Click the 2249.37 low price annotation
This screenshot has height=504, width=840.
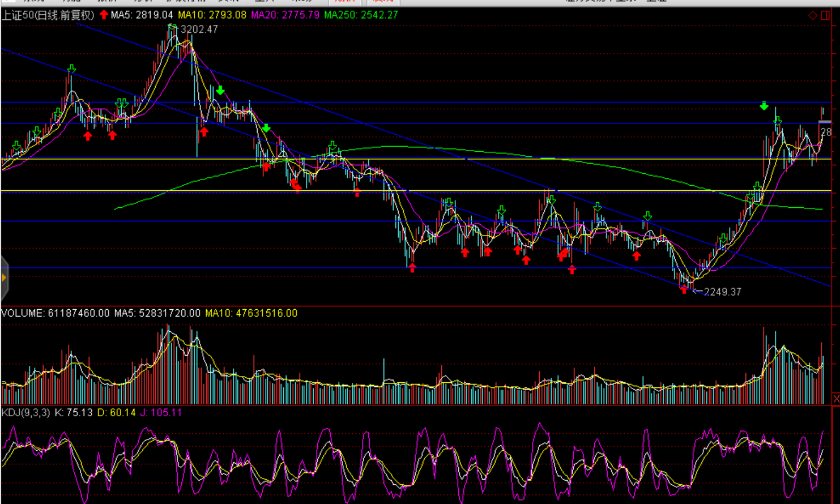coord(722,292)
